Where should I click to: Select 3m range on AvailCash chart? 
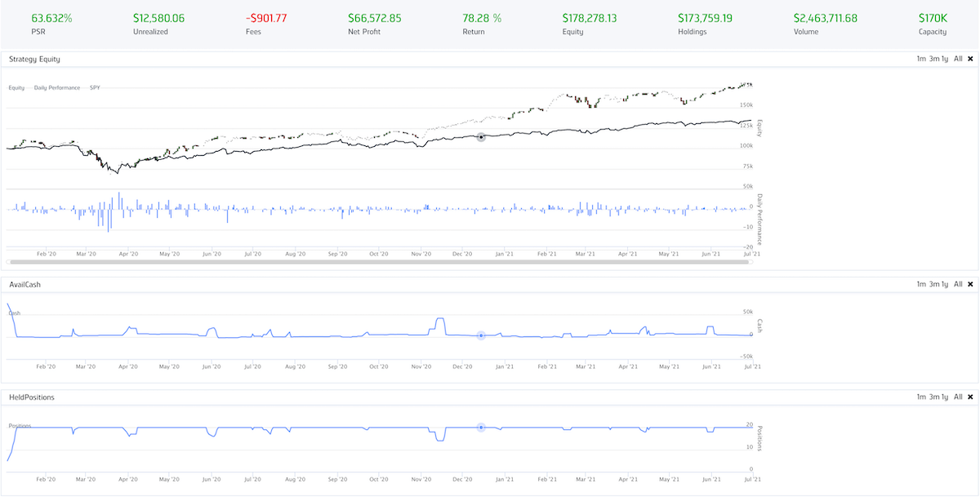coord(933,284)
